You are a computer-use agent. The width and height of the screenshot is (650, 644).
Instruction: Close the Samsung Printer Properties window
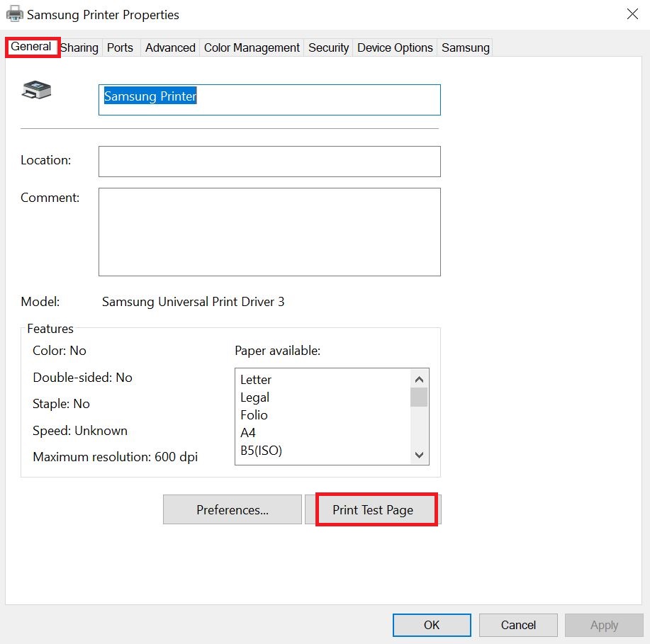pyautogui.click(x=632, y=14)
